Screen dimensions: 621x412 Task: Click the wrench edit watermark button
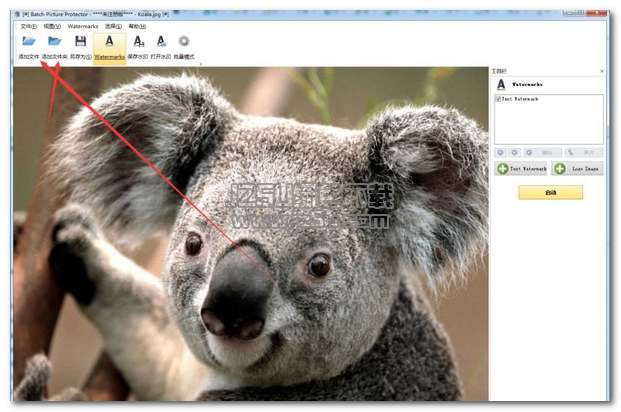[584, 153]
